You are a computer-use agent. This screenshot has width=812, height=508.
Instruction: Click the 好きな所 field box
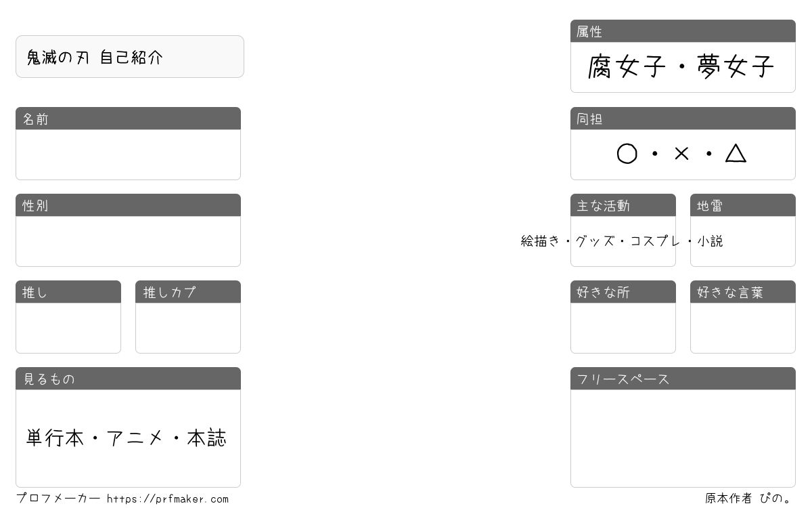pos(623,328)
